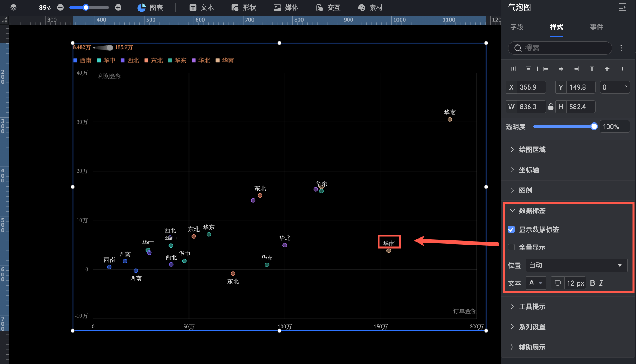Open the 图表 chart menu
The height and width of the screenshot is (364, 636).
coord(150,8)
